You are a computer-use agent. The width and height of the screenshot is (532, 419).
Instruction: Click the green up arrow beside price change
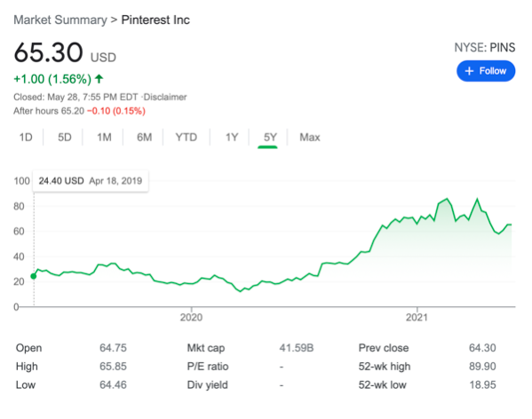(x=99, y=79)
